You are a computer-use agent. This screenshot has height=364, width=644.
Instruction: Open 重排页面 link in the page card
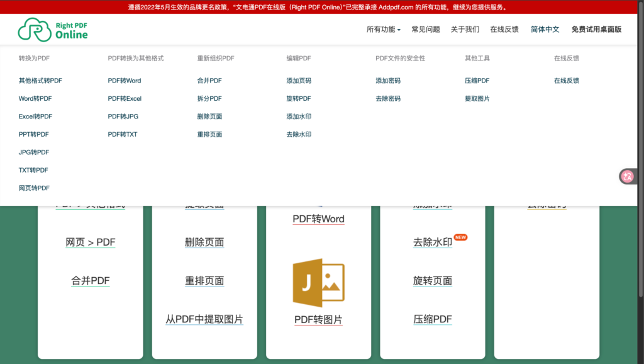[204, 280]
